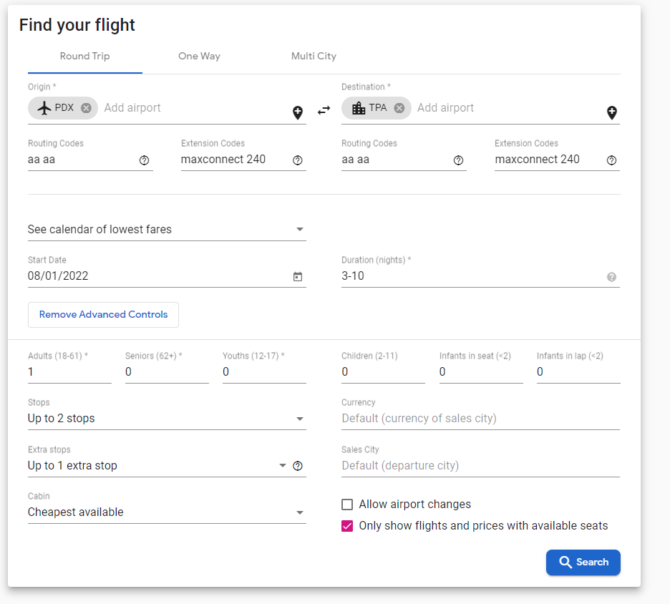This screenshot has height=604, width=670.
Task: Uncheck Only show flights with available seats
Action: coord(347,526)
